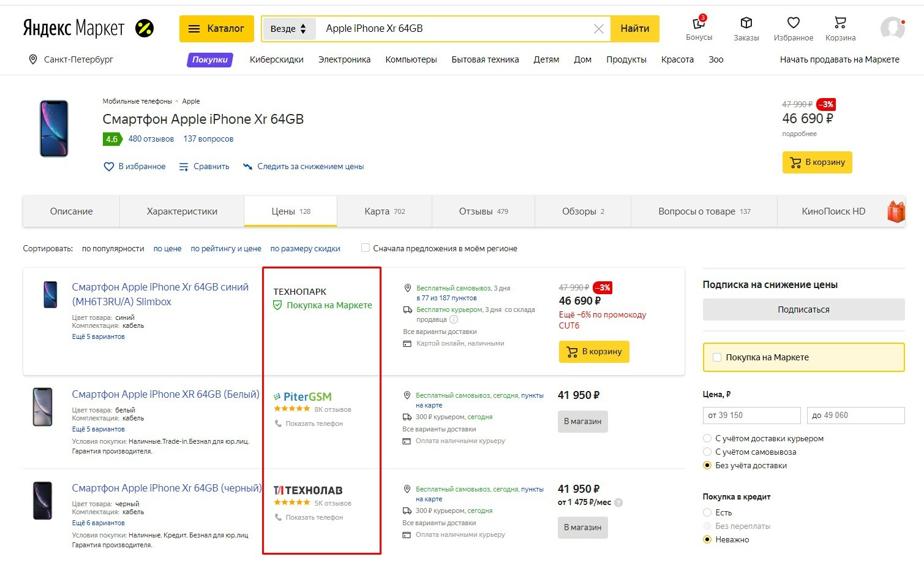Click the location pin next to Санкт-Петербург
This screenshot has width=924, height=562.
33,59
